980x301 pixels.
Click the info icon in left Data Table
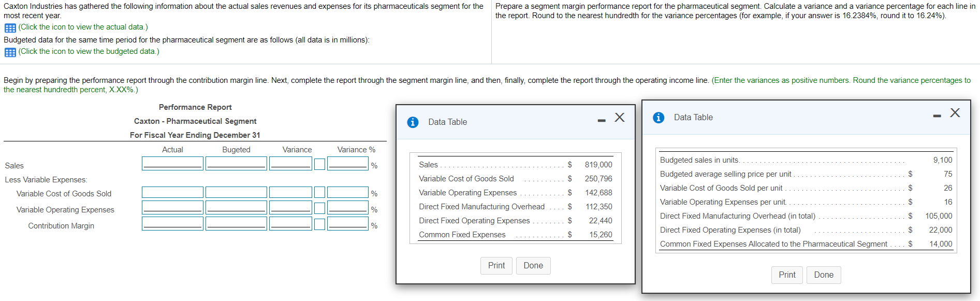[413, 122]
